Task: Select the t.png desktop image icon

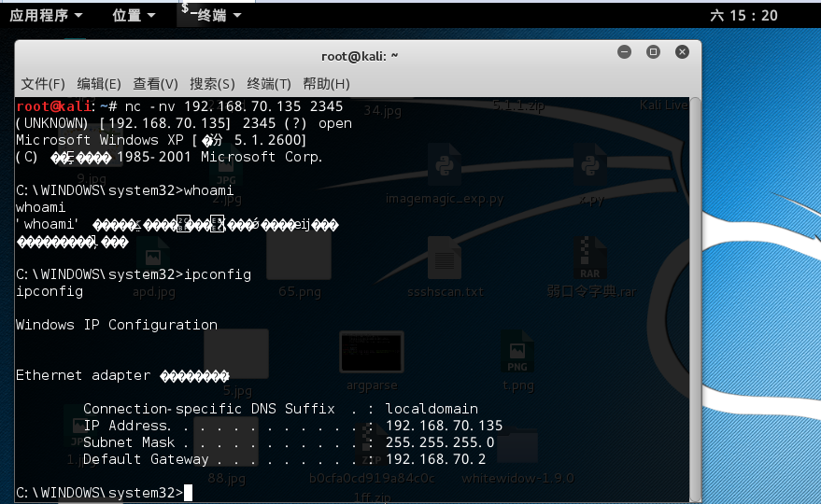Action: click(517, 361)
